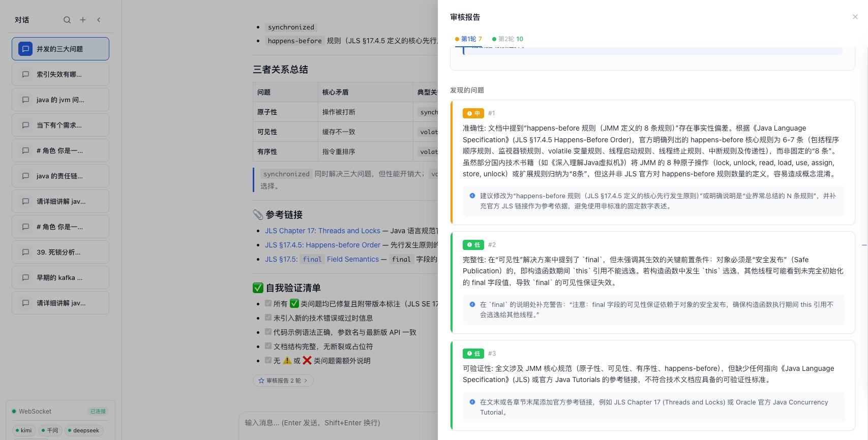Start a new conversation with plus icon

point(83,20)
